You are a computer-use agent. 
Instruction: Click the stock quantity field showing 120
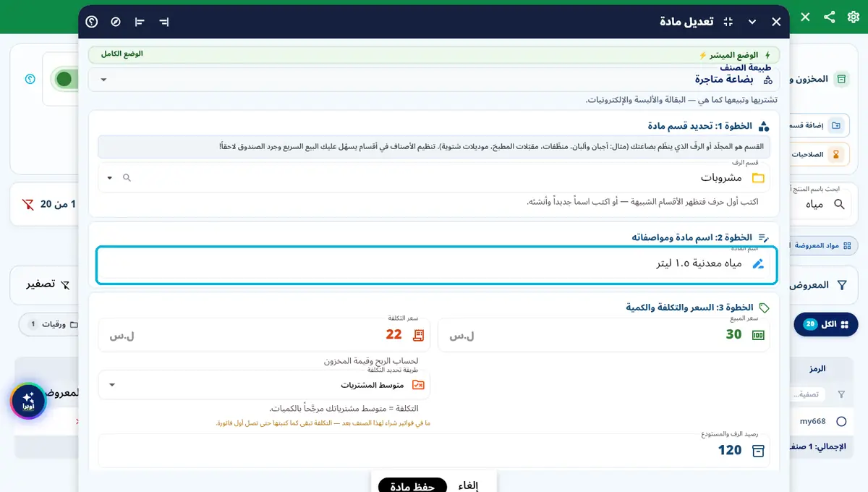point(434,450)
